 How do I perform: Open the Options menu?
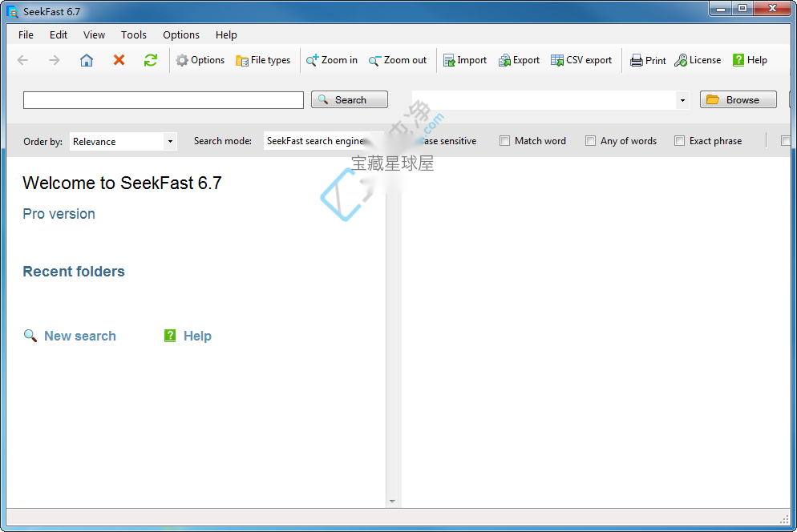point(181,34)
